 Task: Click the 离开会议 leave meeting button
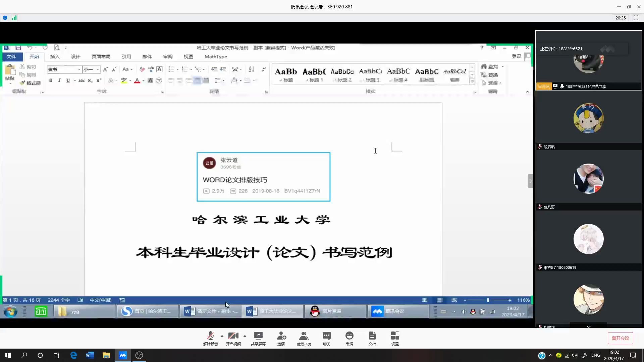click(621, 338)
